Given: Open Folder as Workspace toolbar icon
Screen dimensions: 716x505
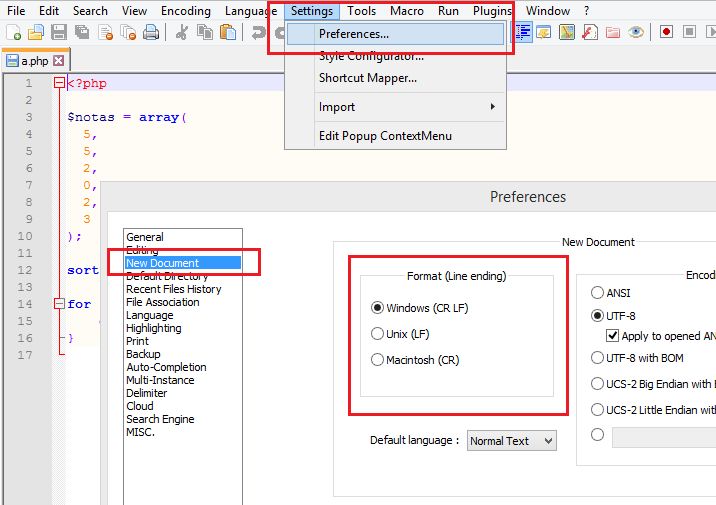Looking at the screenshot, I should [612, 32].
